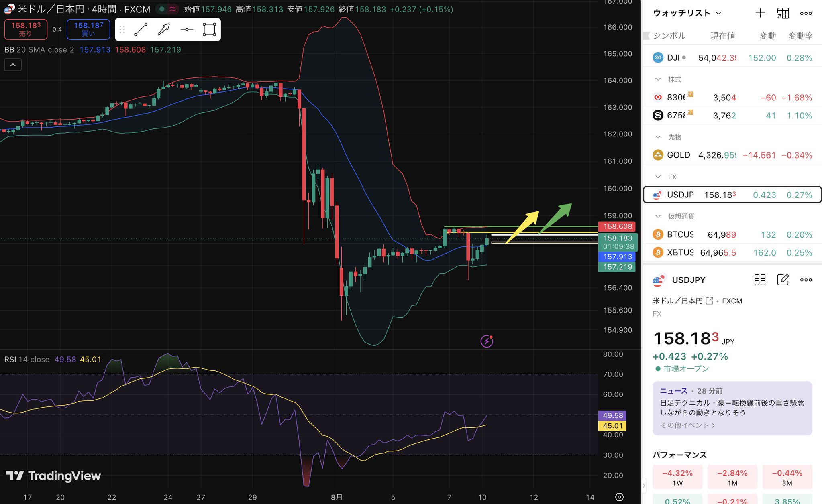Click the 158.187 buy button
Image resolution: width=822 pixels, height=504 pixels.
(x=88, y=29)
